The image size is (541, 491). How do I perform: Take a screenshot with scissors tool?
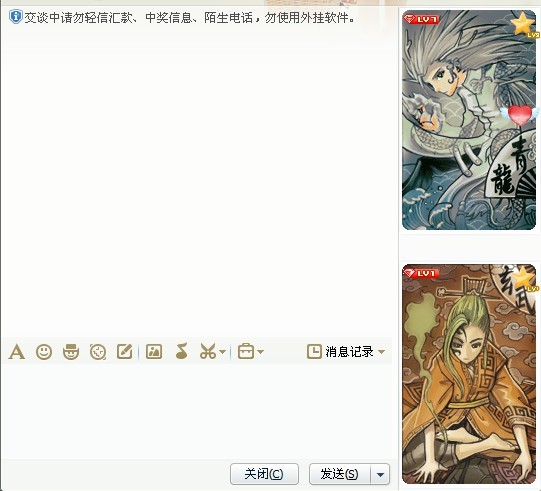click(x=208, y=352)
